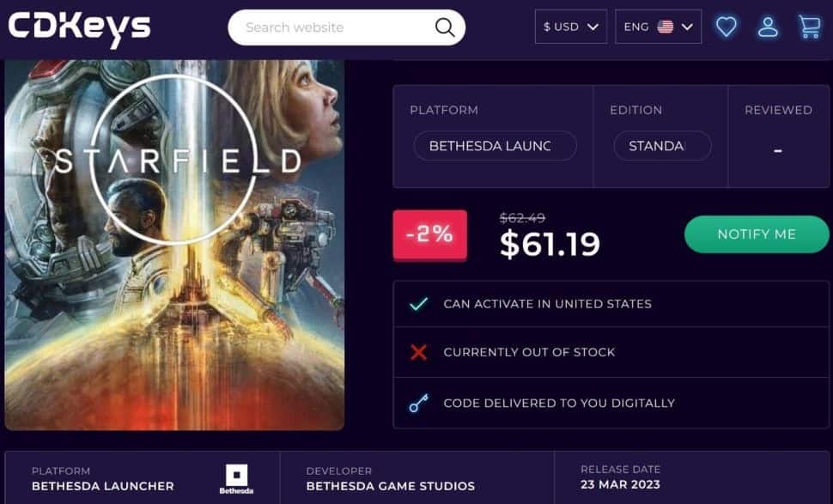833x504 pixels.
Task: Click the Bethesda logo icon
Action: tap(236, 479)
